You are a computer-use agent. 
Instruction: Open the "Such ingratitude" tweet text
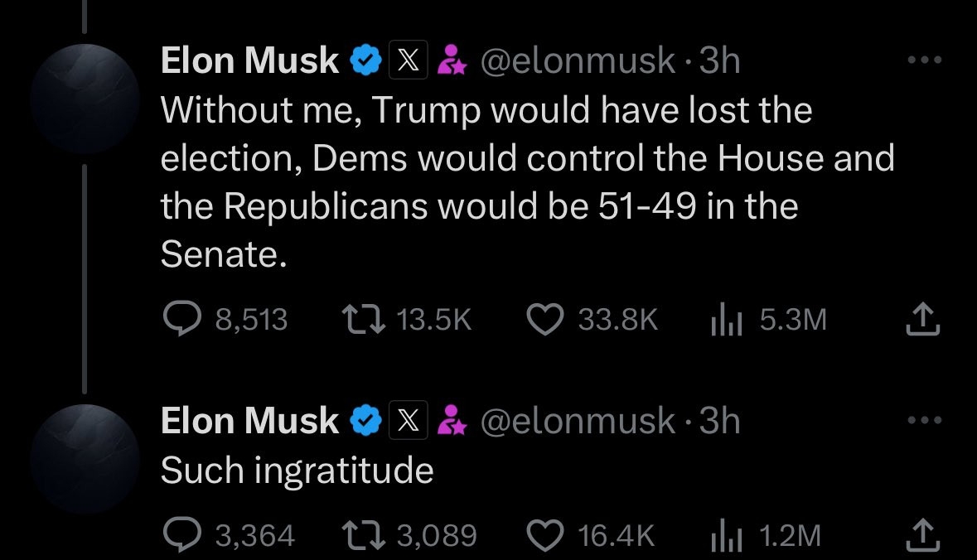pos(297,471)
